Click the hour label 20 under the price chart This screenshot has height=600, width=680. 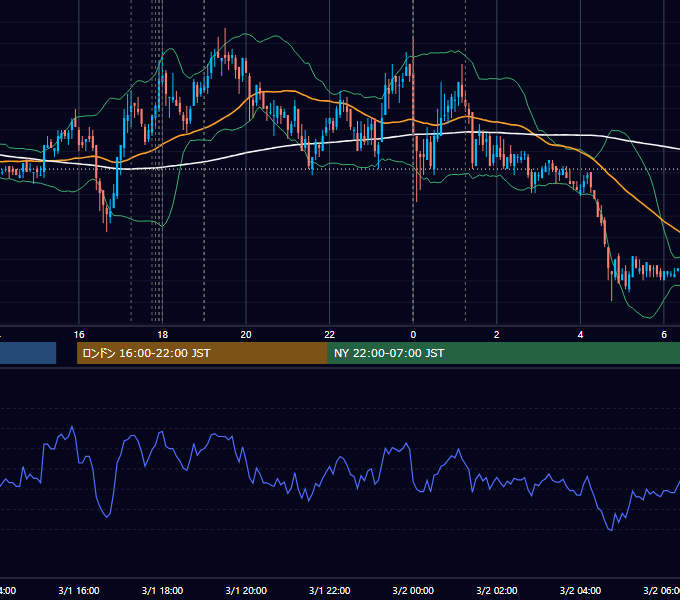point(246,334)
